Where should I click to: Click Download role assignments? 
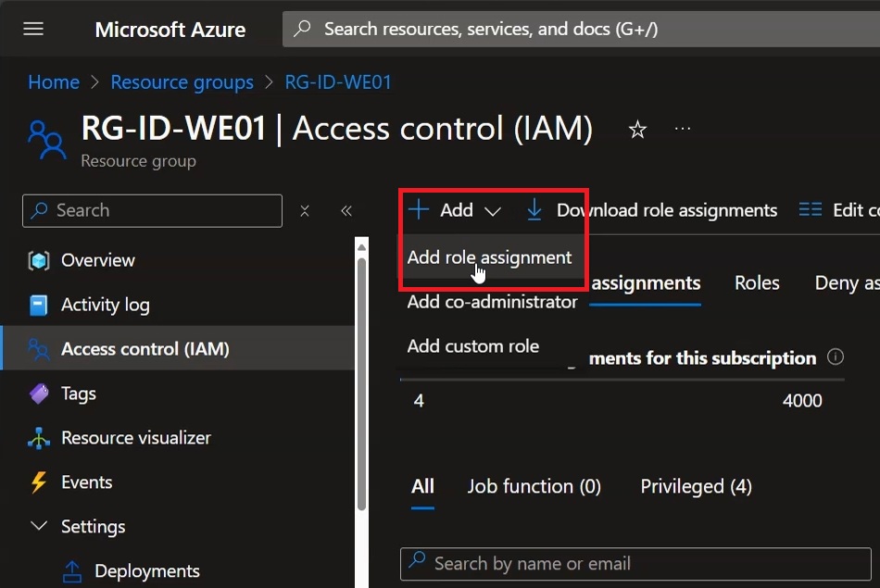tap(651, 210)
